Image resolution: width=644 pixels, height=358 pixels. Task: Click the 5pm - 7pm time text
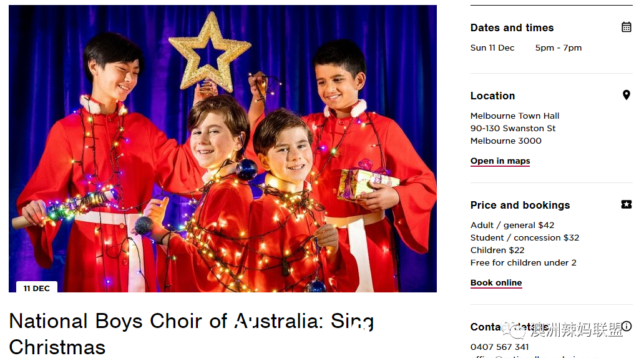(558, 47)
